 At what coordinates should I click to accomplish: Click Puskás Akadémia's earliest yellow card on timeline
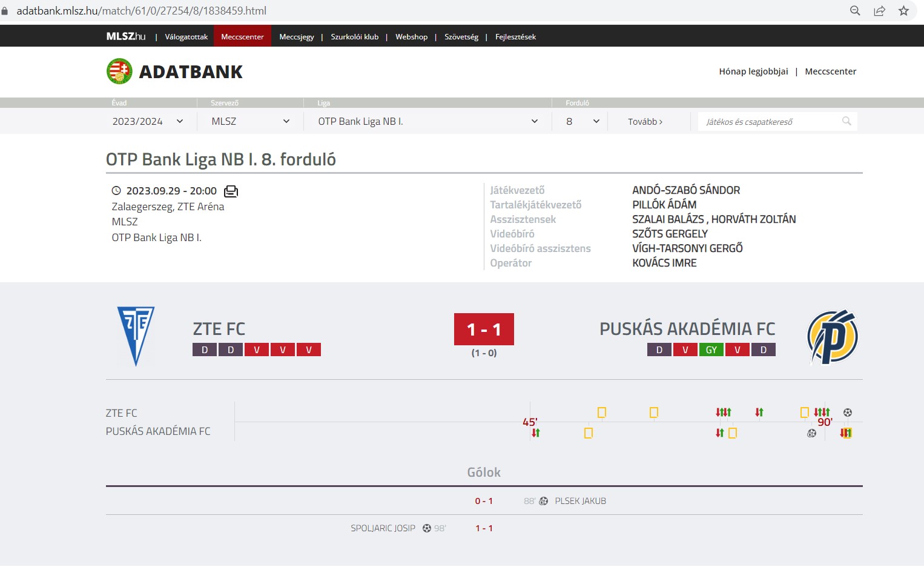[x=589, y=433]
